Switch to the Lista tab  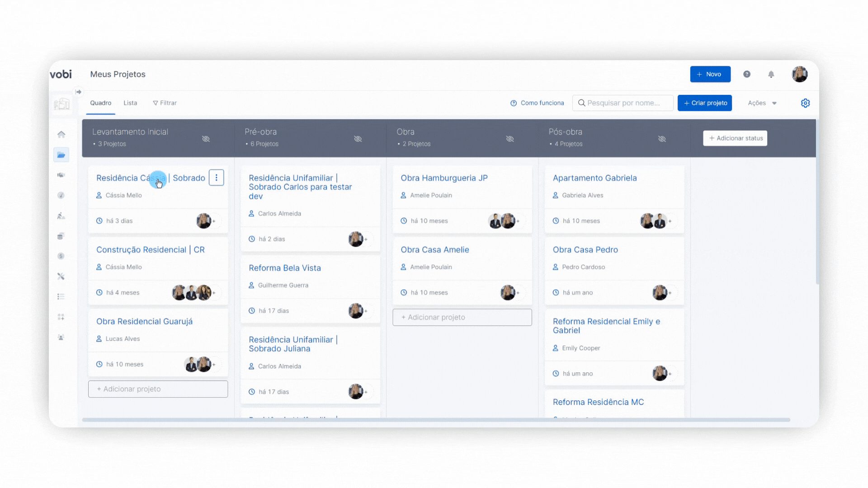[130, 103]
